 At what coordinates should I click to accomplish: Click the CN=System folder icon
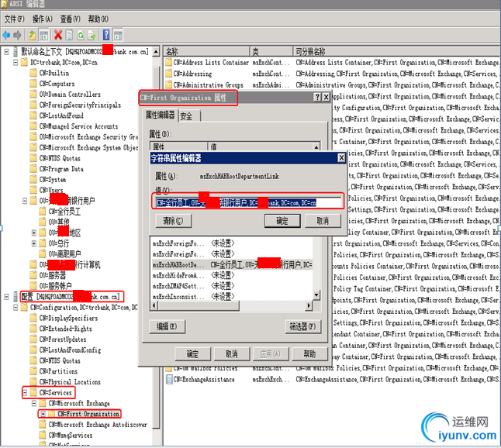coord(33,180)
